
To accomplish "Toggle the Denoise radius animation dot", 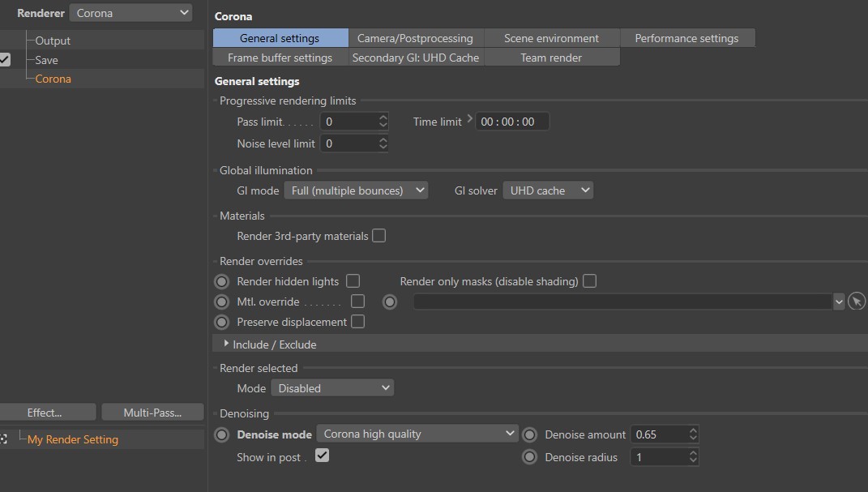I will (530, 457).
